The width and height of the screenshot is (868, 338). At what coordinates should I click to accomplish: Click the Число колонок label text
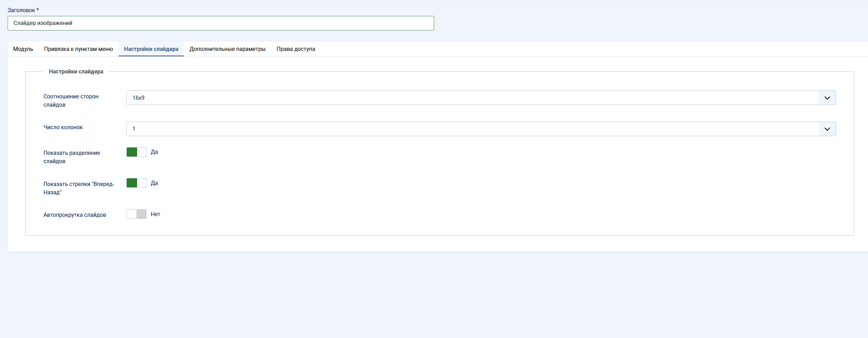point(63,127)
